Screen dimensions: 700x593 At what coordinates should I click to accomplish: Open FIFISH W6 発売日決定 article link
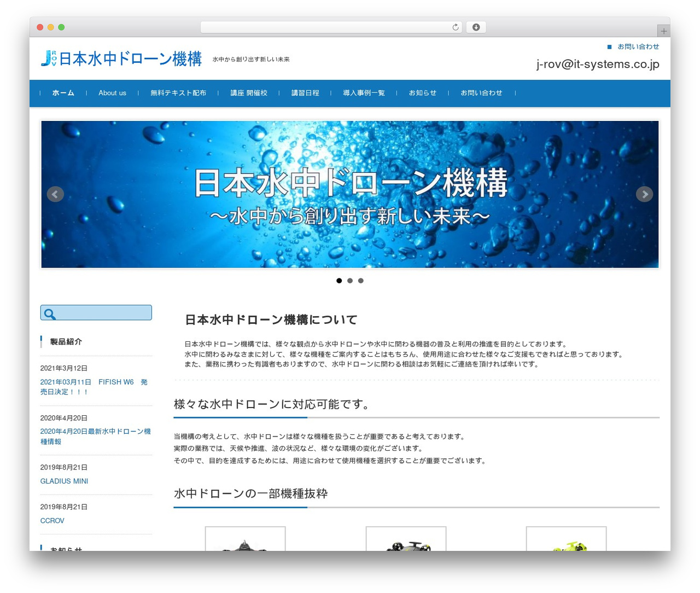click(x=94, y=387)
